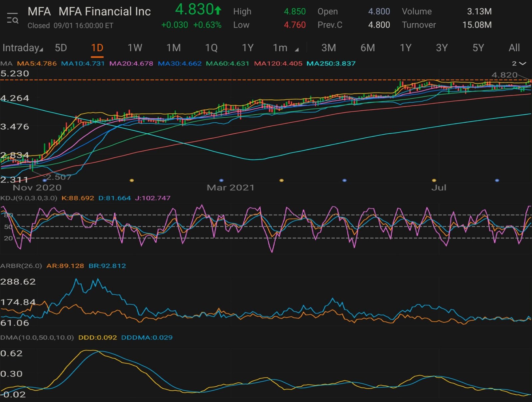Click the current price 4.830
Image resolution: width=532 pixels, height=402 pixels.
194,9
